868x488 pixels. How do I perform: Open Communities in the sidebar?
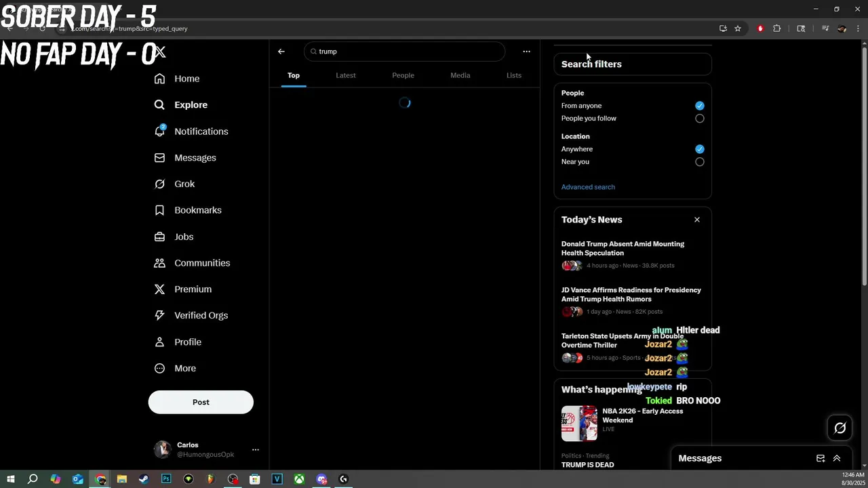click(x=192, y=263)
